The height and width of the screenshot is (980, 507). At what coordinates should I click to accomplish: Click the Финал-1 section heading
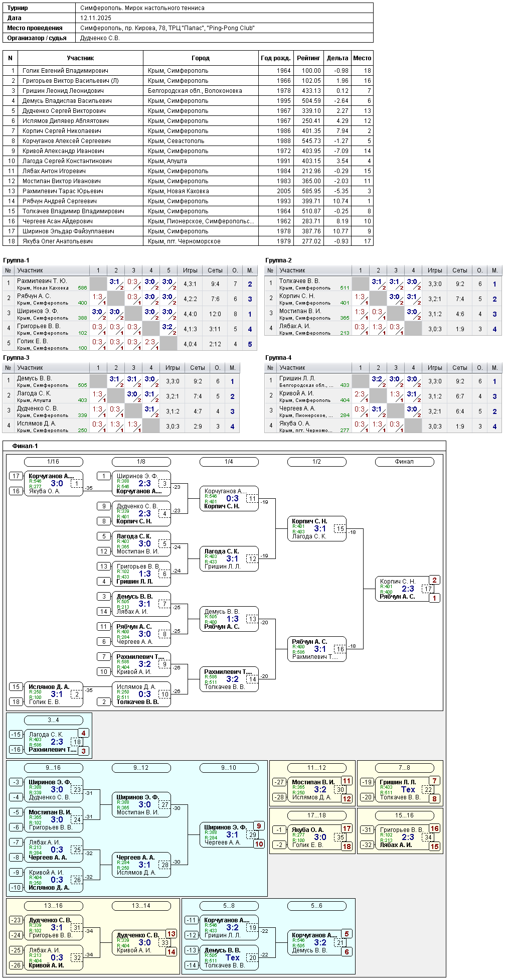tap(25, 446)
